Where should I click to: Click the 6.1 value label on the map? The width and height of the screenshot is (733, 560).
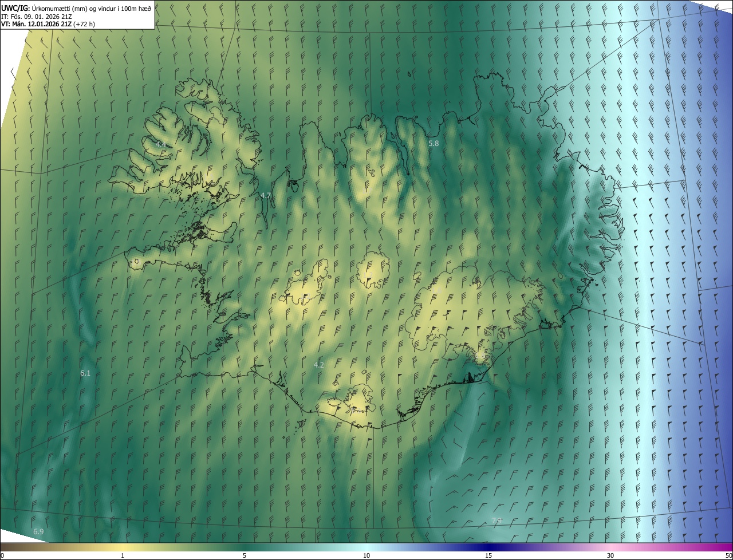[85, 373]
